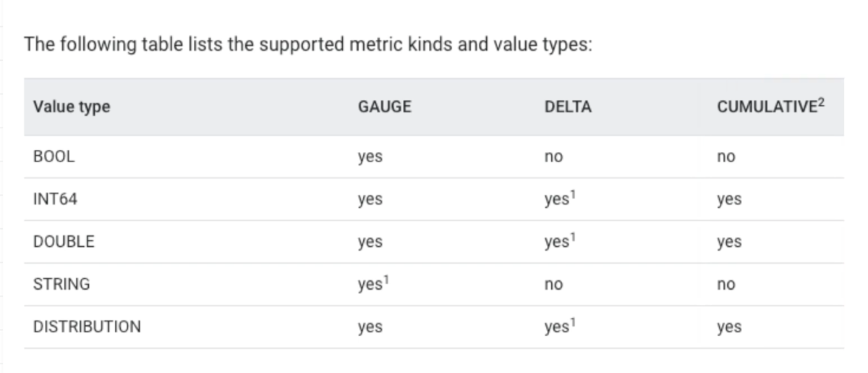Click the DISTRIBUTION GAUGE yes cell
Image resolution: width=868 pixels, height=373 pixels.
coord(370,327)
